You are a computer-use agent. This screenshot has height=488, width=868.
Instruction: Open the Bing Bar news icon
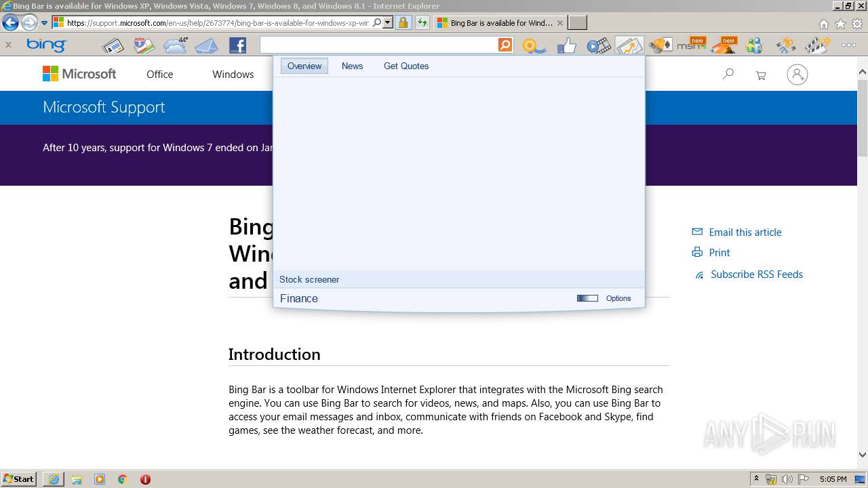pos(113,46)
